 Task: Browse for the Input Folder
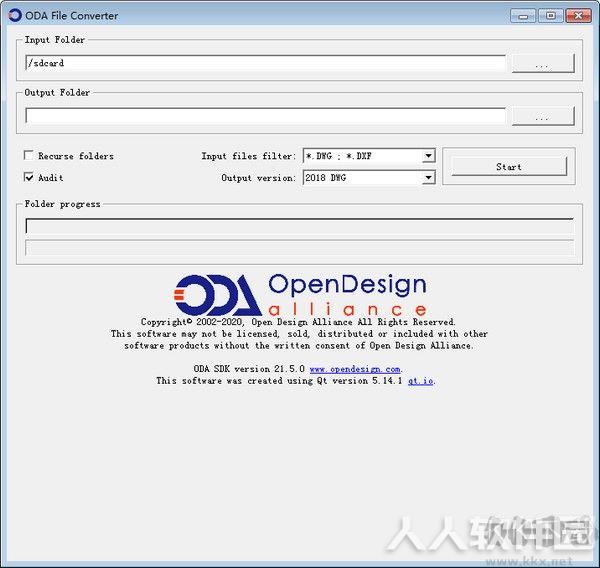click(543, 63)
